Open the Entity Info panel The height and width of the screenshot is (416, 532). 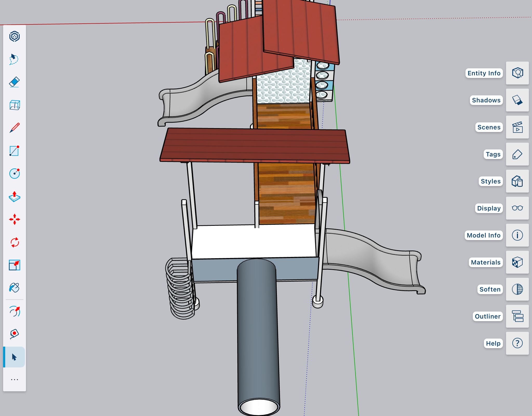(517, 73)
